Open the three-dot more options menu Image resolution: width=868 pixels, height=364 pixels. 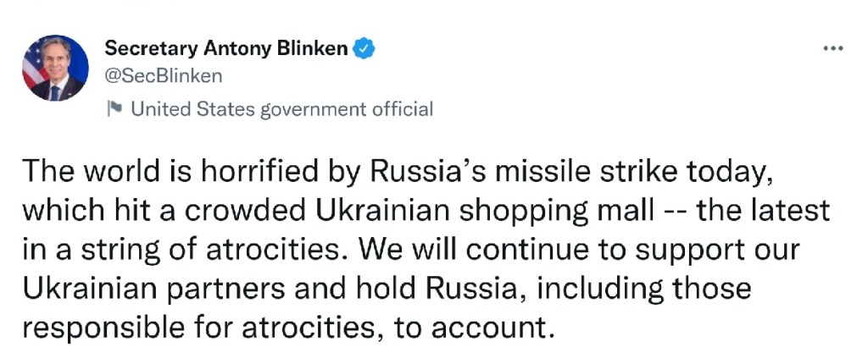coord(833,49)
